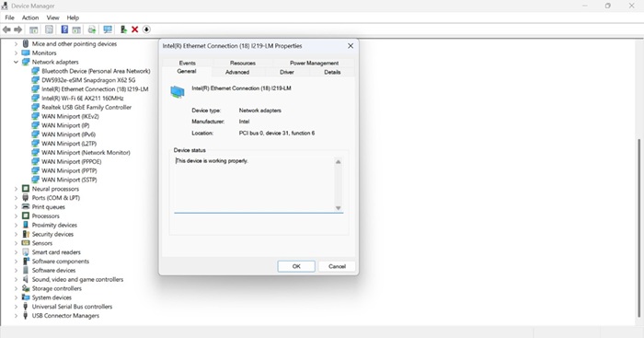Collapse the Network adapters tree node
The height and width of the screenshot is (338, 644).
point(16,62)
